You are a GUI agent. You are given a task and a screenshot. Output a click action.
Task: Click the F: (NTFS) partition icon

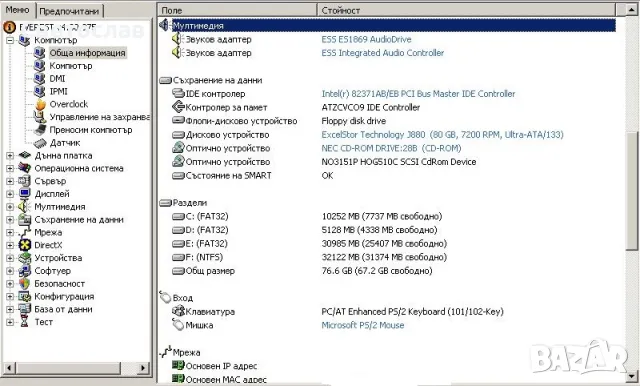click(x=178, y=257)
